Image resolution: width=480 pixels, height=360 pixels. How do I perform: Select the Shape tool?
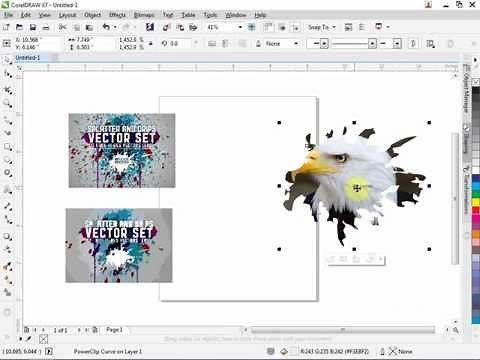tap(7, 74)
